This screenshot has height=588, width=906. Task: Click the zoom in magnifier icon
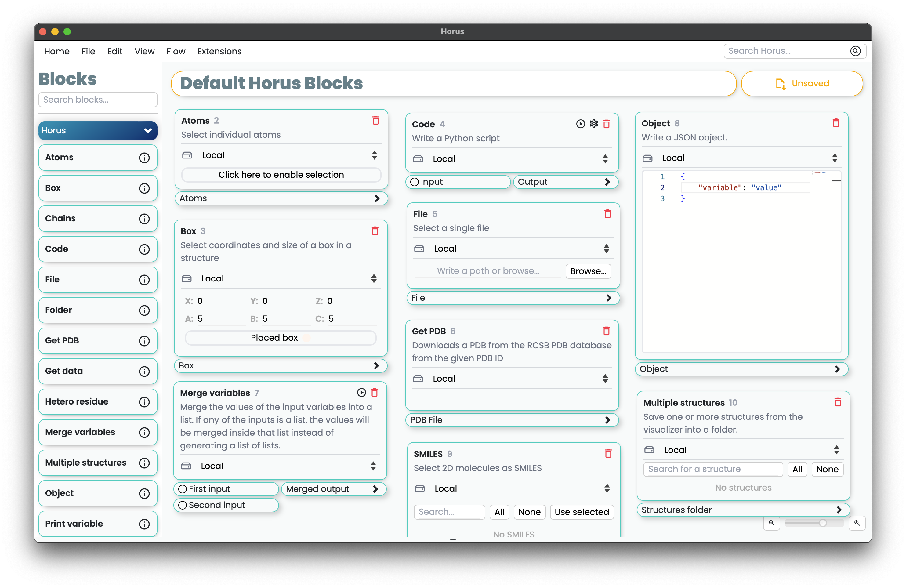857,523
